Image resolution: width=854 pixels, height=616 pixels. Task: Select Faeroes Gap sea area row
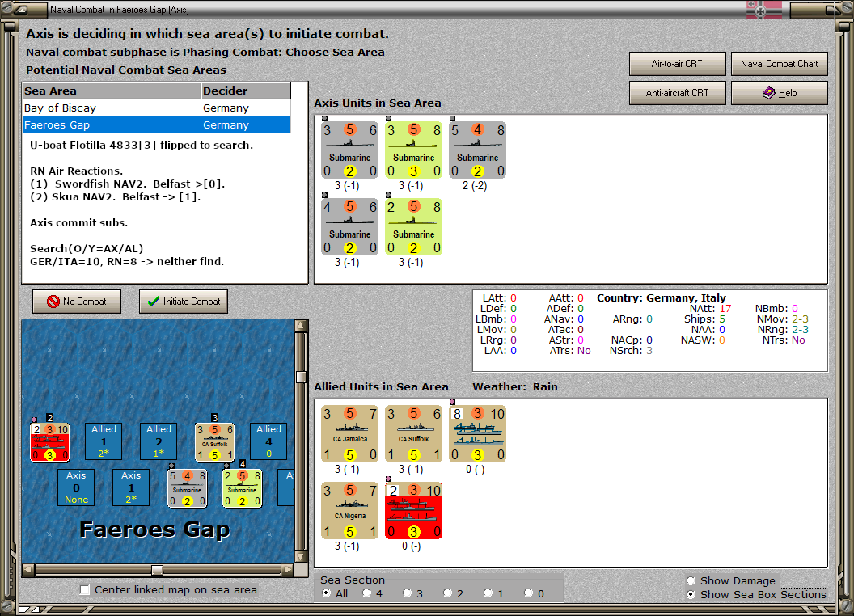[157, 124]
